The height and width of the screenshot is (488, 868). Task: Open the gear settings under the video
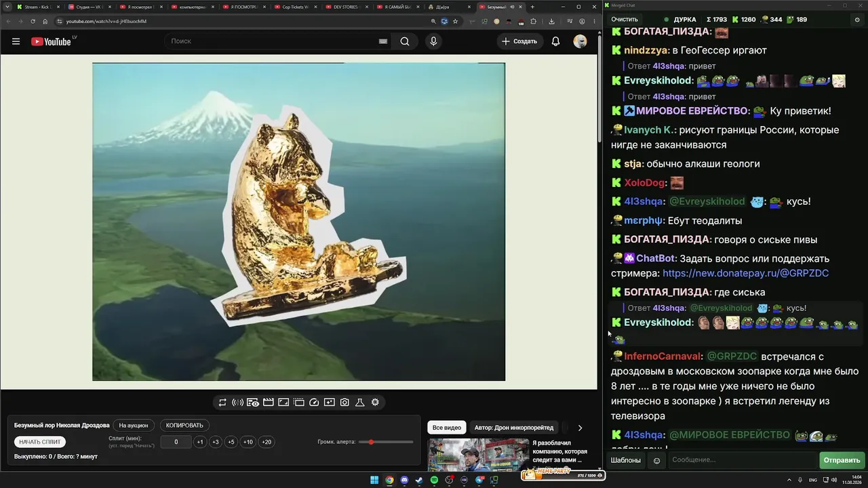click(375, 403)
